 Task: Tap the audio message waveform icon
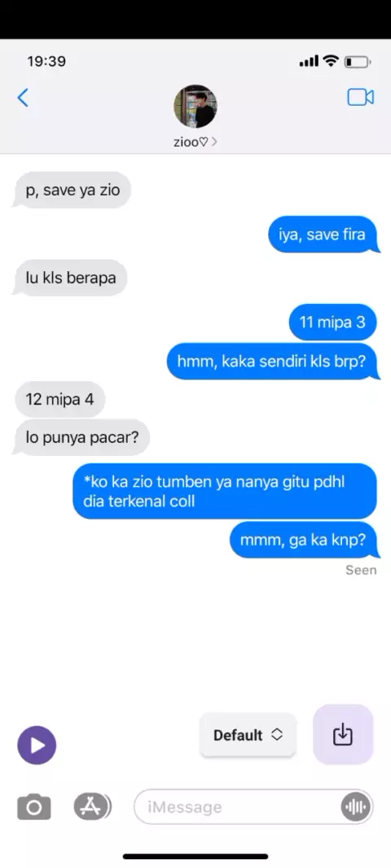(x=355, y=807)
